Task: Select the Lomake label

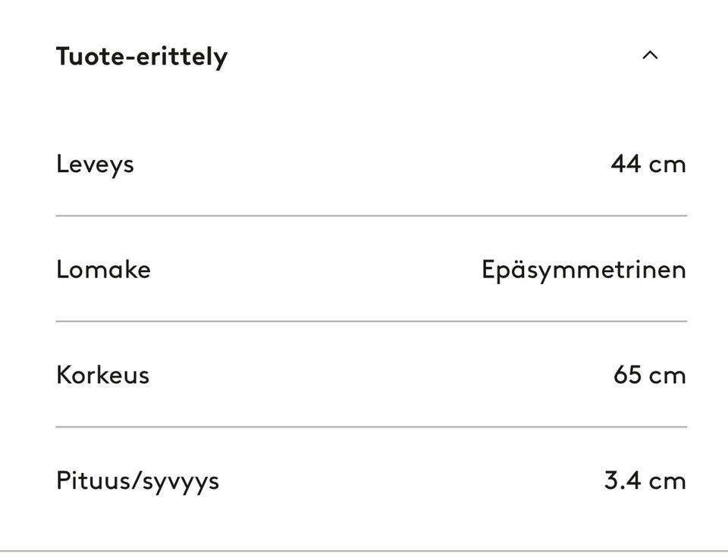Action: coord(103,270)
